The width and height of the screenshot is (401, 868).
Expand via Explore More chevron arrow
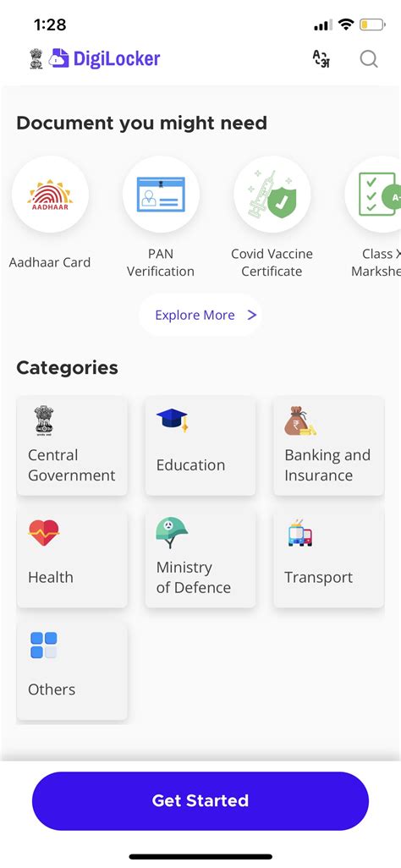pyautogui.click(x=252, y=315)
